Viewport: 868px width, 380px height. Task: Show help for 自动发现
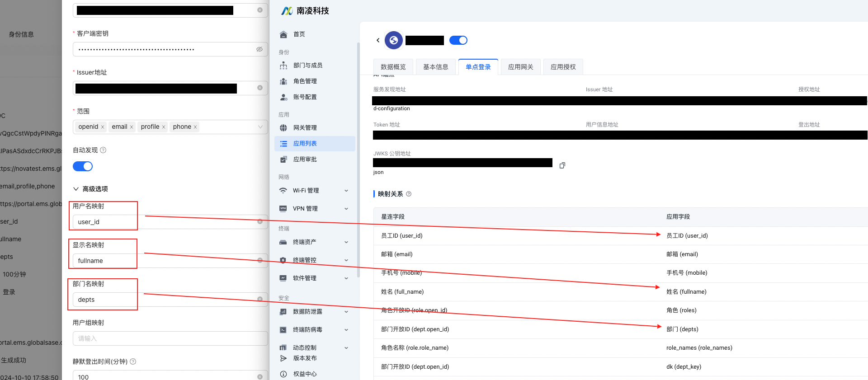[103, 150]
